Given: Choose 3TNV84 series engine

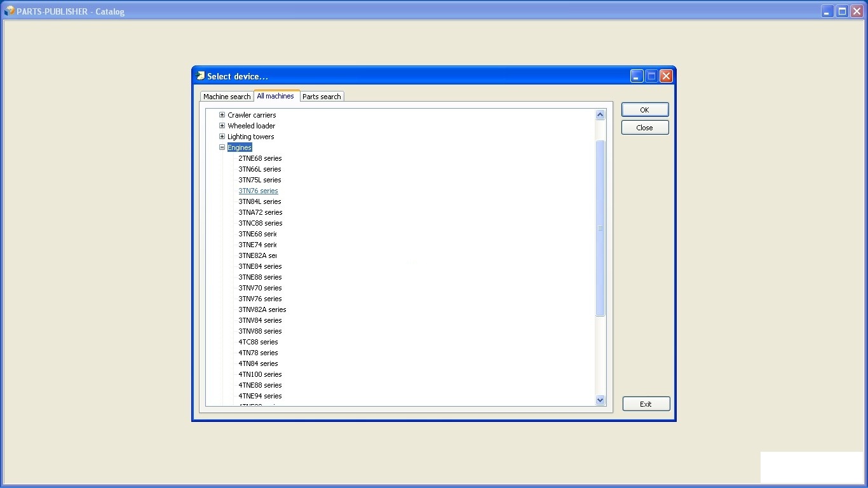Looking at the screenshot, I should (260, 320).
